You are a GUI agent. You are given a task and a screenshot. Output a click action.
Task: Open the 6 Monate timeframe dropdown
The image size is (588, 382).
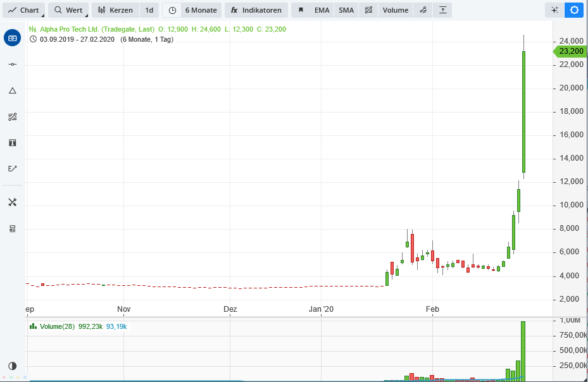[x=194, y=10]
